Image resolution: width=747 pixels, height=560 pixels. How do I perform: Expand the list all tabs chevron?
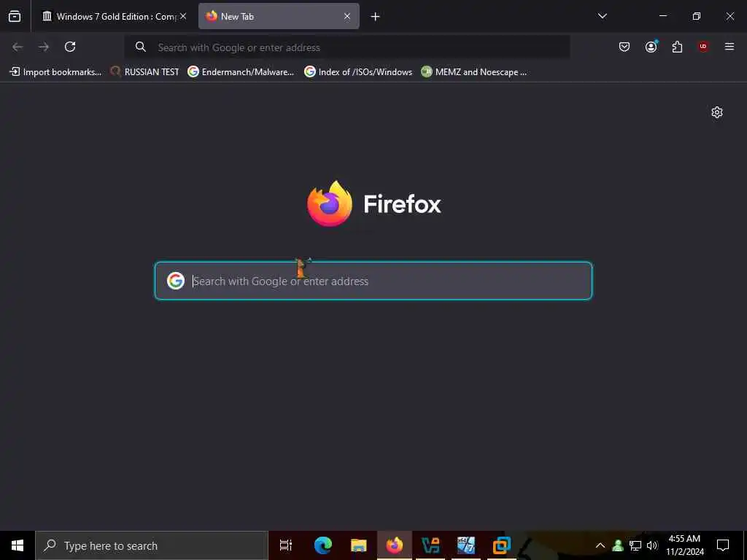602,16
